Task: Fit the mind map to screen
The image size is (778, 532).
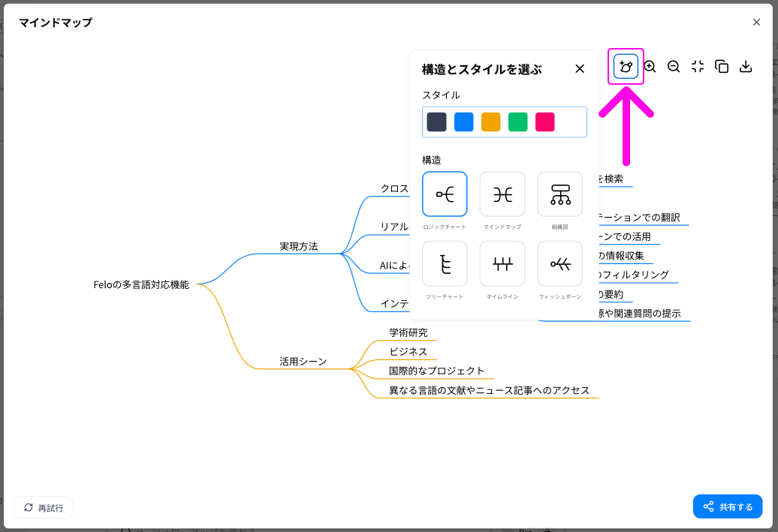Action: [698, 67]
